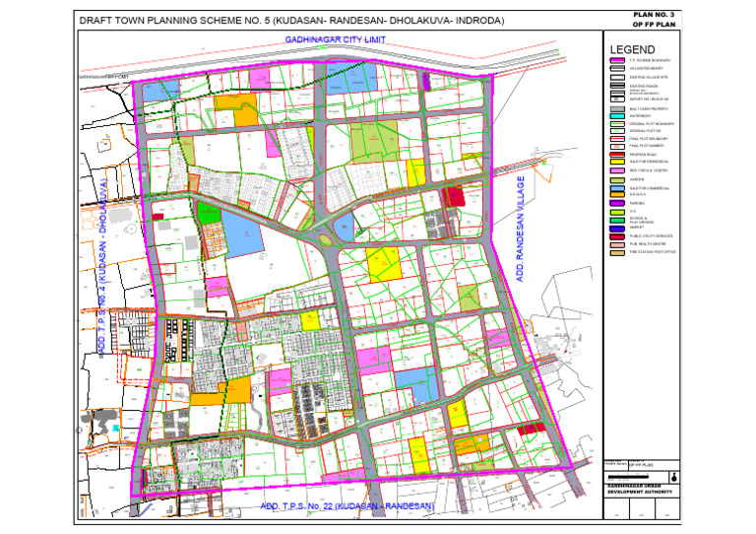Click the LEGEND heading
The height and width of the screenshot is (534, 756).
632,49
